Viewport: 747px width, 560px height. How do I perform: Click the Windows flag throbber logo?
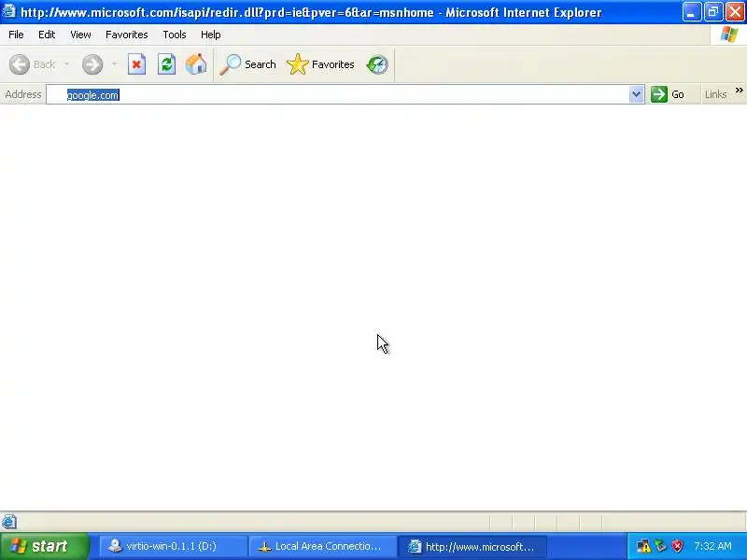pyautogui.click(x=729, y=35)
